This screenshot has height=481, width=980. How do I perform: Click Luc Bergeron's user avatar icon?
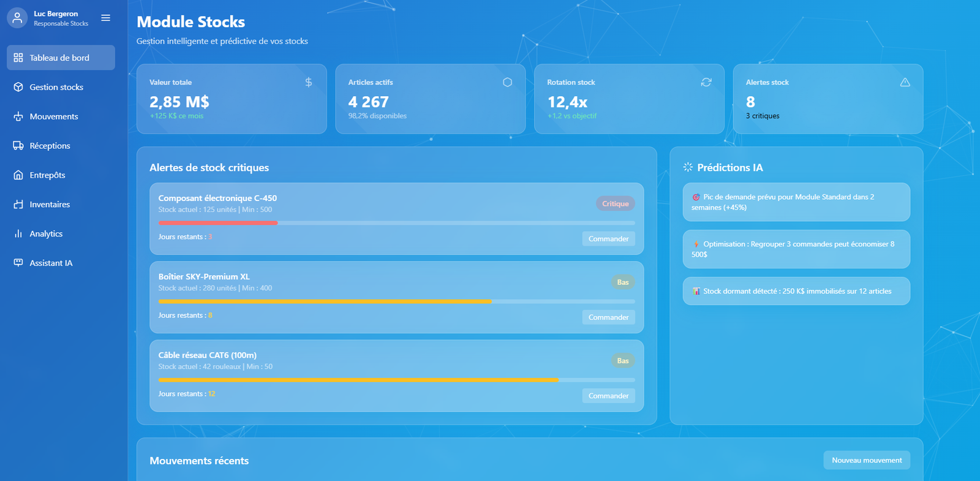tap(18, 18)
